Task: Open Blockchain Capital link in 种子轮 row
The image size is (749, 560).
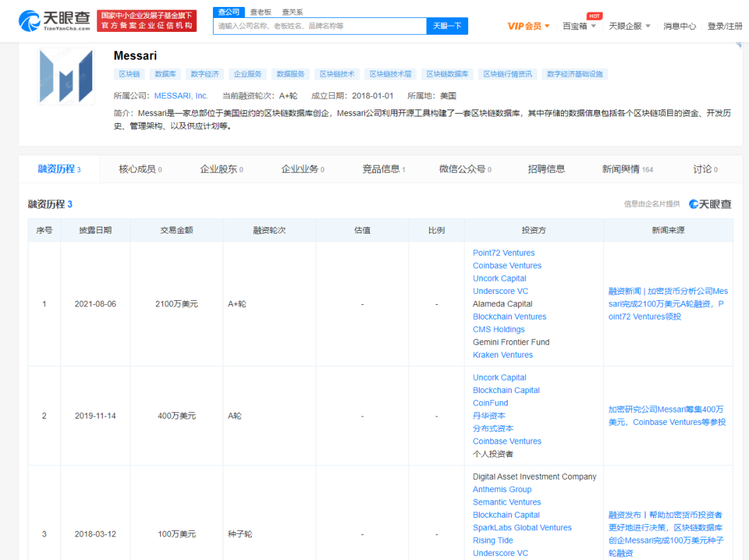Action: 506,515
